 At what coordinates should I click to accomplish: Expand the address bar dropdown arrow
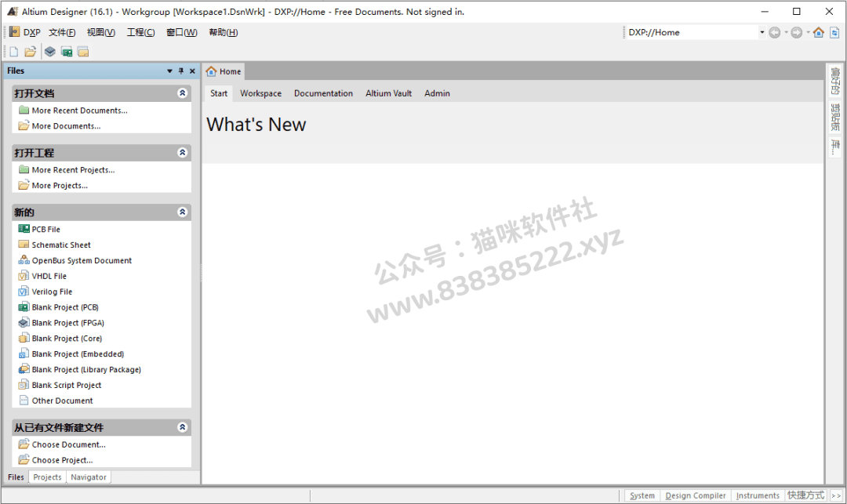point(762,32)
